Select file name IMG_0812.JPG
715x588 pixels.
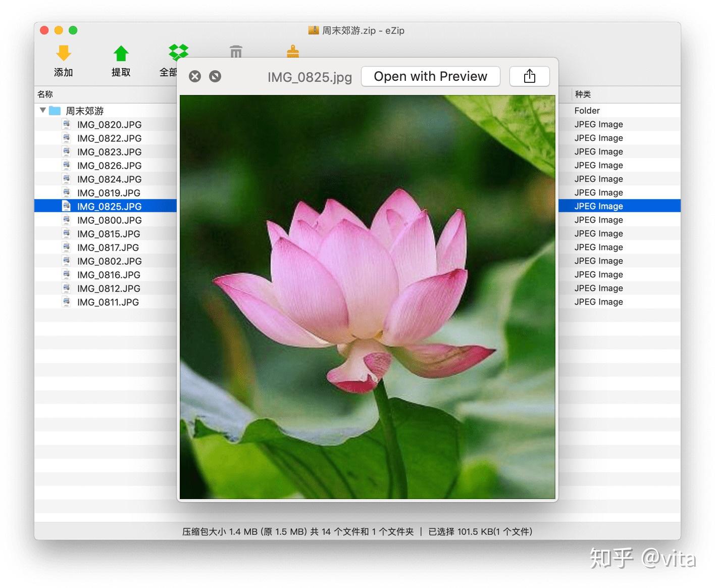point(109,288)
